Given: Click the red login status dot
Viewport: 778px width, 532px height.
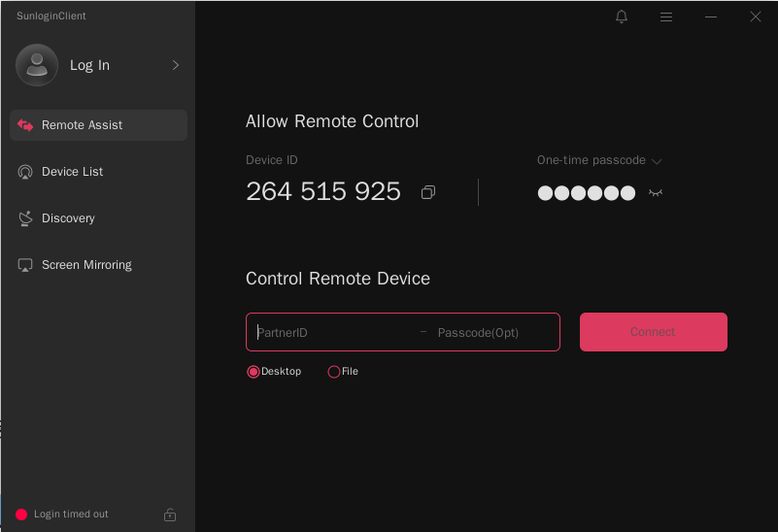Looking at the screenshot, I should click(21, 515).
